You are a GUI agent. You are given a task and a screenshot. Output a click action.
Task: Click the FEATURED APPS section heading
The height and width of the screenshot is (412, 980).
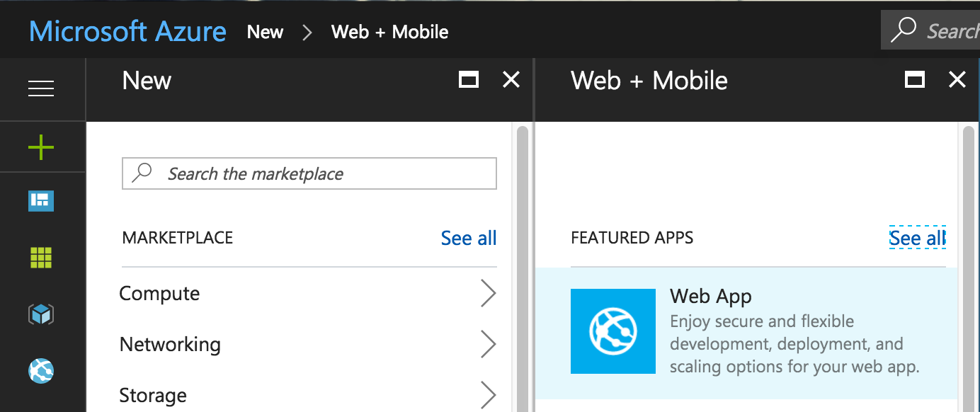click(632, 238)
